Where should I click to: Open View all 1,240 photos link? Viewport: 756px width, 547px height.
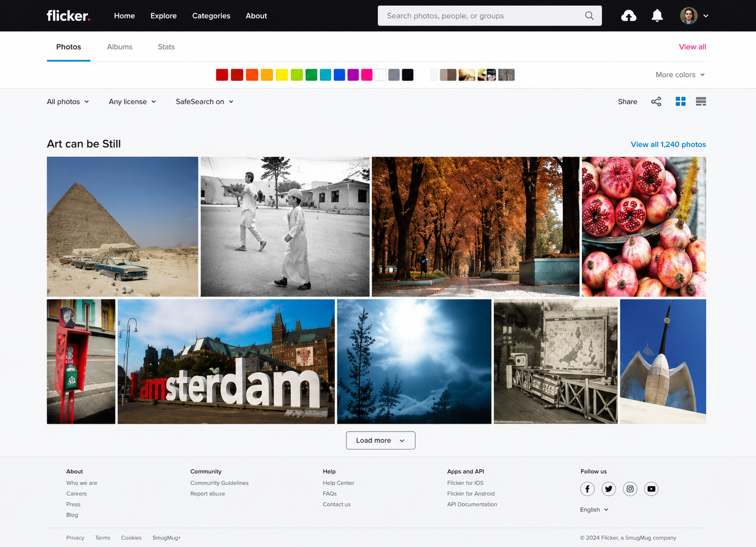coord(668,145)
